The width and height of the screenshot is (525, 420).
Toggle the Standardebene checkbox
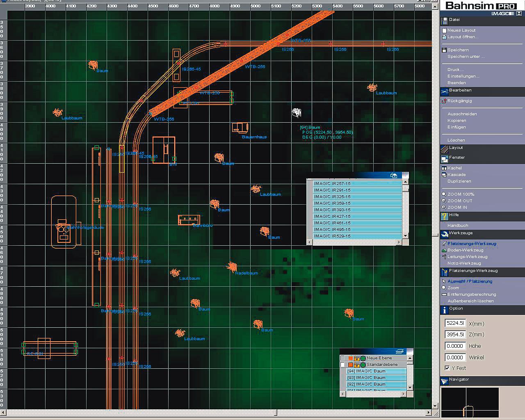tap(342, 365)
